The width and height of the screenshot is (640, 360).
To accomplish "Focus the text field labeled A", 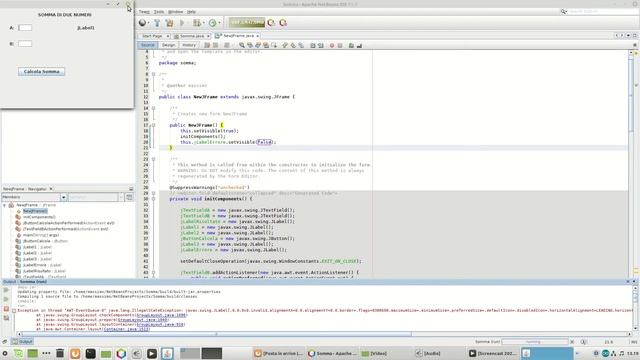I will coord(25,28).
